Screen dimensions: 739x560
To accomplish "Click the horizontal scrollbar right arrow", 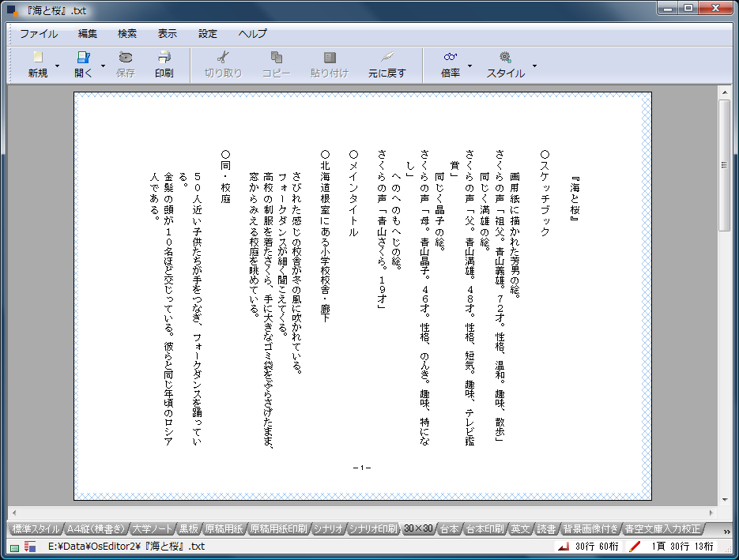I will (x=711, y=513).
